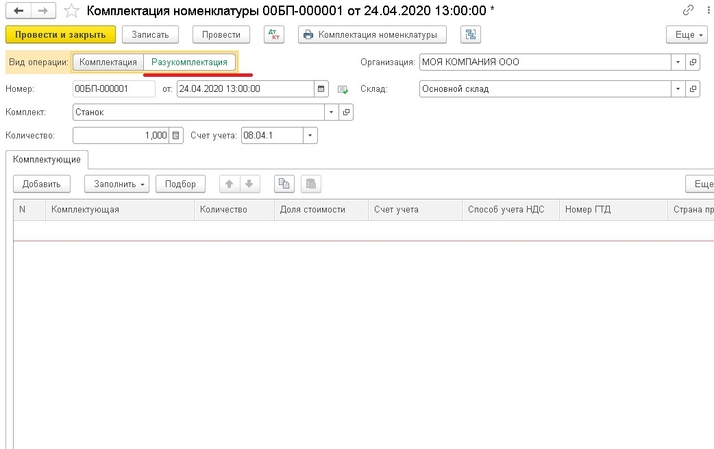Click the back navigation arrow
Image resolution: width=714 pixels, height=449 pixels.
click(x=18, y=10)
